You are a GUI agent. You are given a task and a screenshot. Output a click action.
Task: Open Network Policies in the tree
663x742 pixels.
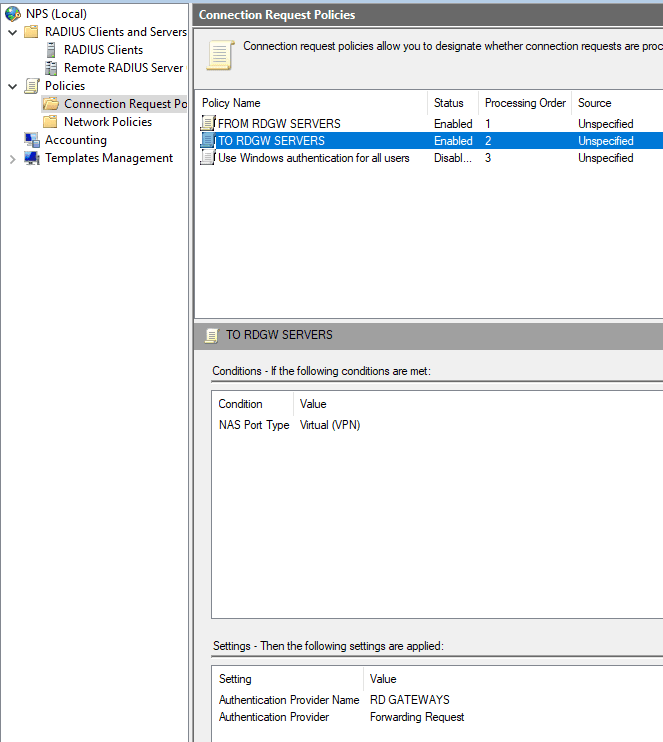click(x=108, y=122)
